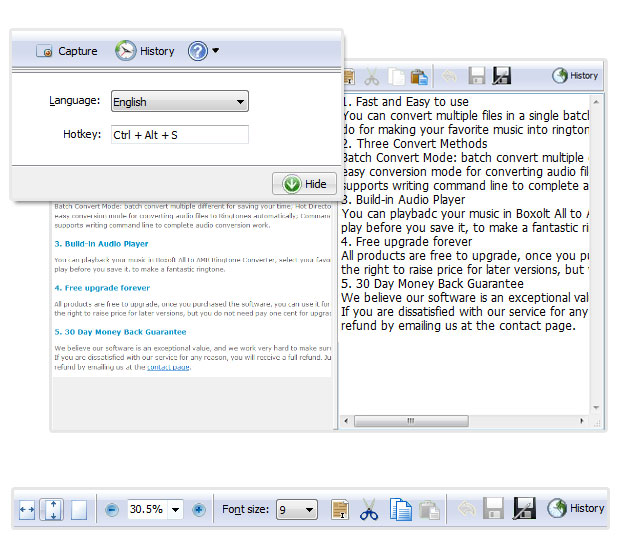The image size is (620, 548).
Task: Click the vertical scrollbar down arrow in text pane
Action: [596, 408]
